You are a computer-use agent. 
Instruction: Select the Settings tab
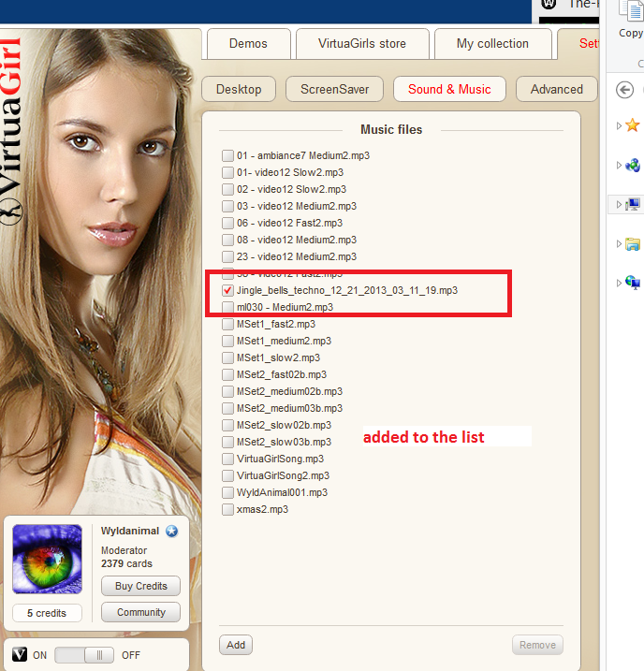[578, 44]
